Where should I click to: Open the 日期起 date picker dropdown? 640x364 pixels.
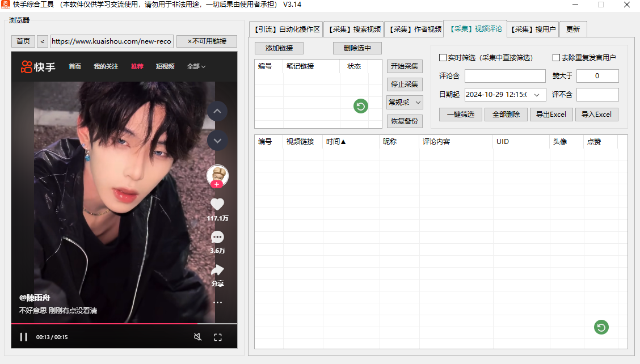coord(537,95)
